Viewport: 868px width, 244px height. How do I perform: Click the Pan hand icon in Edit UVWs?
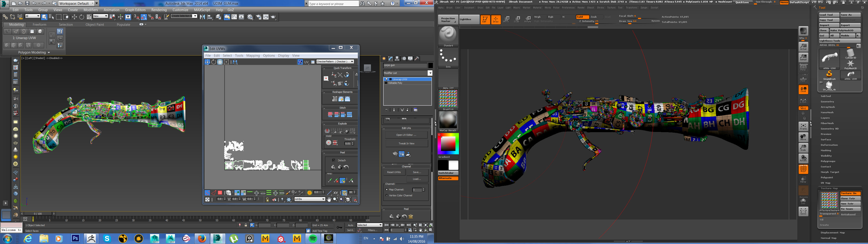point(329,199)
